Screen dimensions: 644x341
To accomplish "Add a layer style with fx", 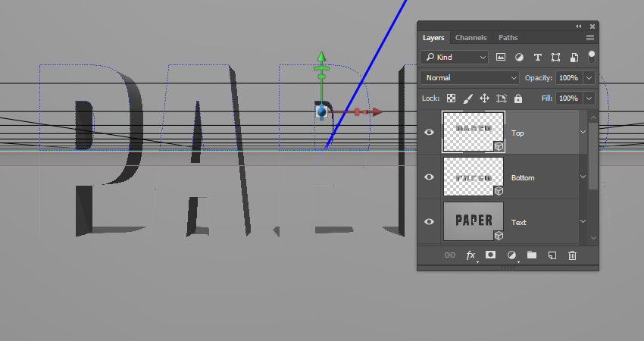I will pos(470,255).
